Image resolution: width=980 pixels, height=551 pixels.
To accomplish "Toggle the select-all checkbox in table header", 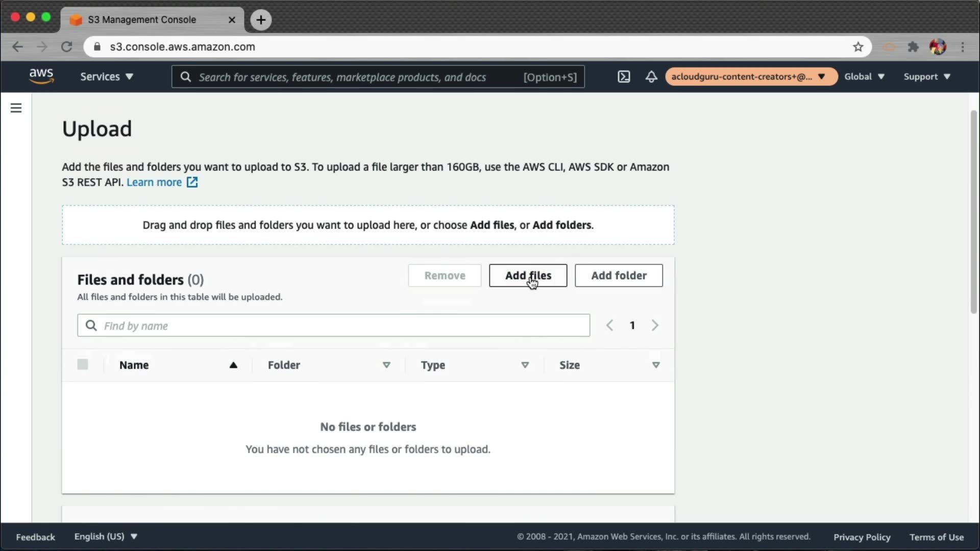I will (83, 364).
